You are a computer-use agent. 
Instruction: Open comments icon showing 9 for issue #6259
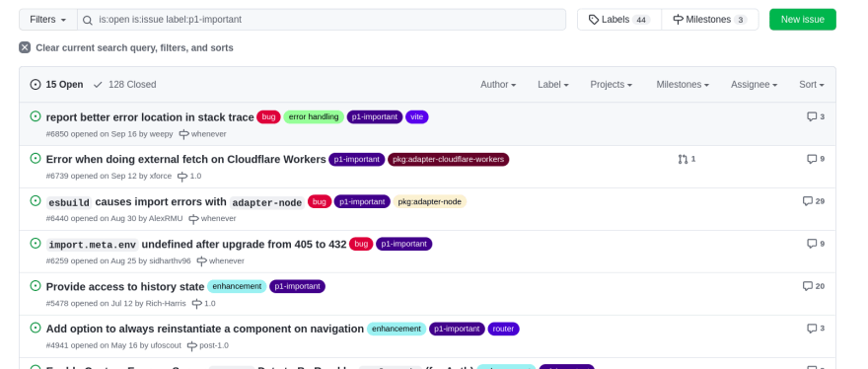[x=816, y=244]
